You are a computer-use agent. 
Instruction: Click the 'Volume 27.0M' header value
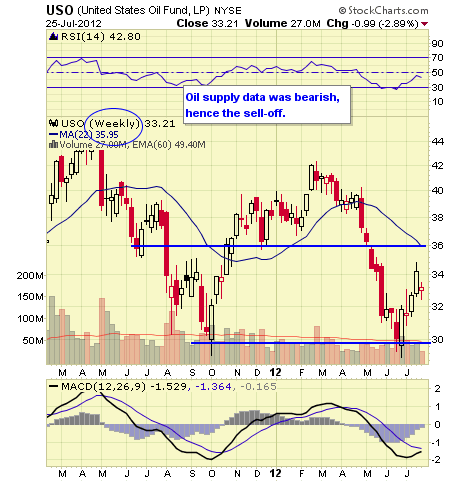(283, 23)
